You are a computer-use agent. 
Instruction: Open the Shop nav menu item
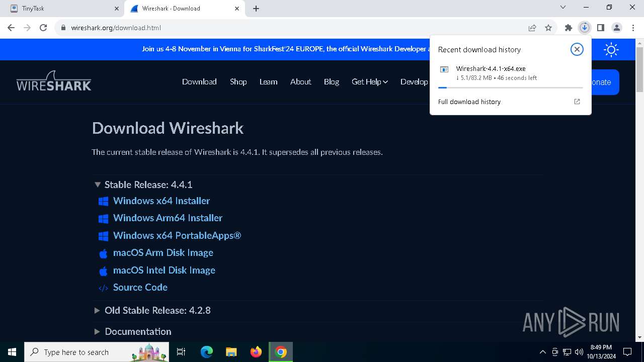coord(238,81)
